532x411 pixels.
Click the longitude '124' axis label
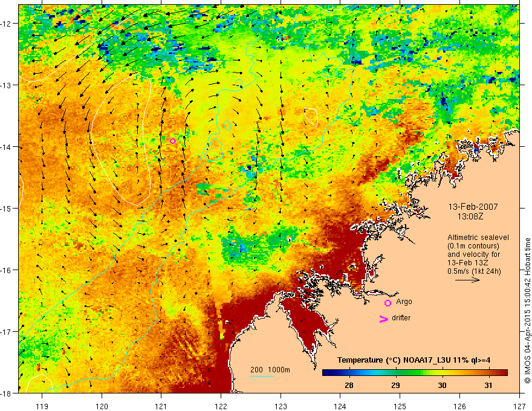[x=340, y=406]
